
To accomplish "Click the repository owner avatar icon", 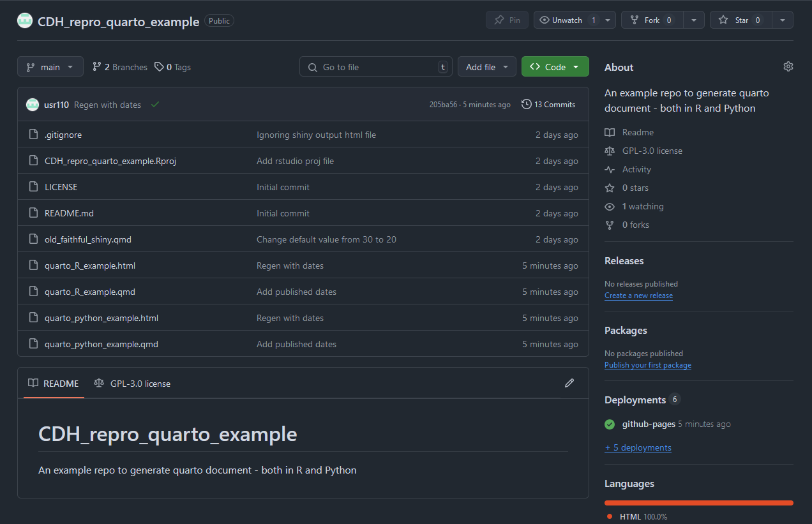I will (25, 20).
